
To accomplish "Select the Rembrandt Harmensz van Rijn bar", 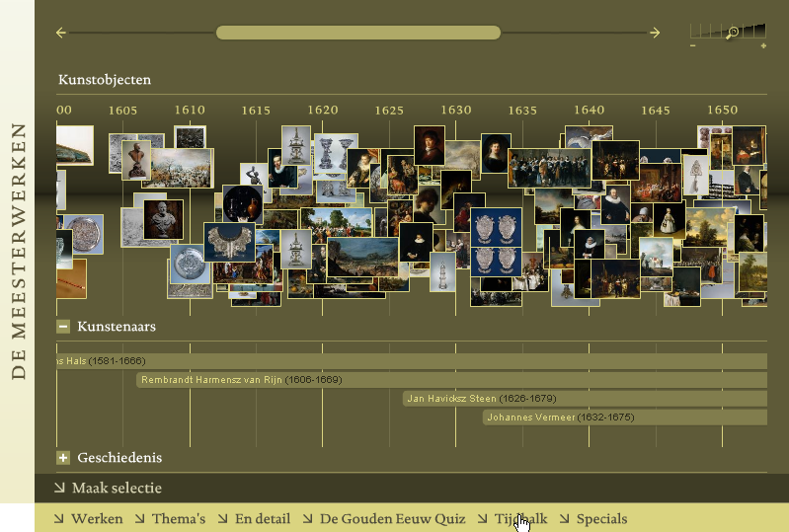I will [x=452, y=380].
